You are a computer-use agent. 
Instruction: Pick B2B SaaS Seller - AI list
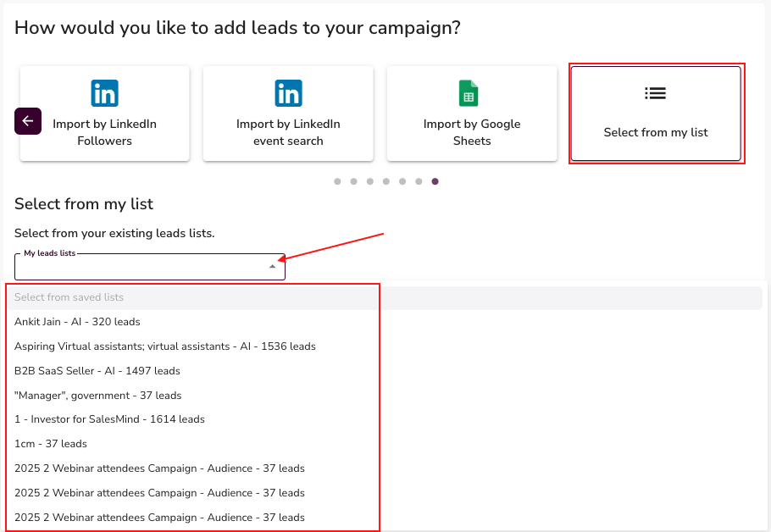[x=97, y=371]
